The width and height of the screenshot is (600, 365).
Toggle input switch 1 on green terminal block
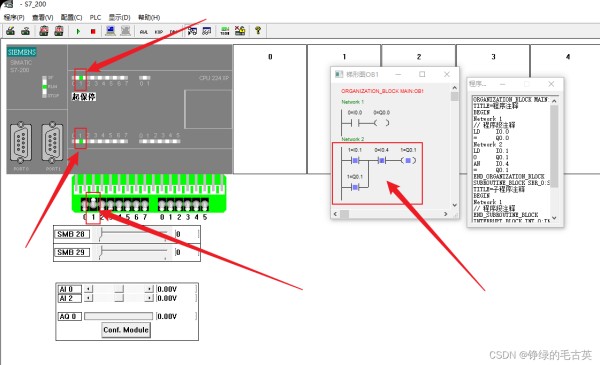pos(93,205)
